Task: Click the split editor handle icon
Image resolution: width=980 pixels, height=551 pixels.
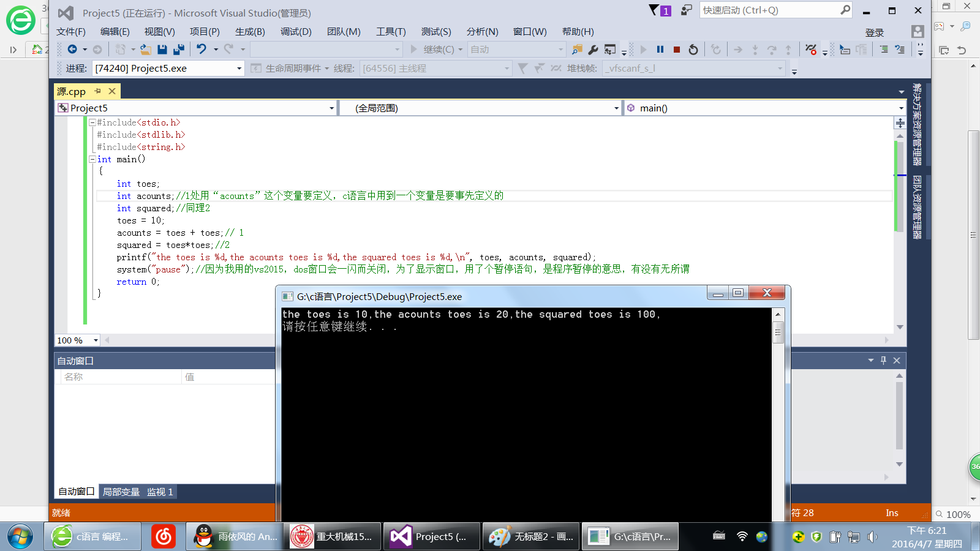Action: point(900,123)
